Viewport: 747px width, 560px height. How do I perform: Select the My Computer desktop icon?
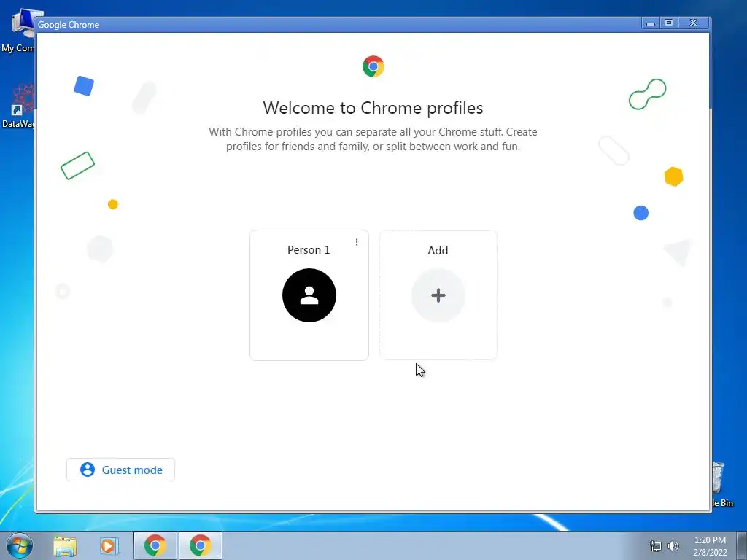[18, 31]
